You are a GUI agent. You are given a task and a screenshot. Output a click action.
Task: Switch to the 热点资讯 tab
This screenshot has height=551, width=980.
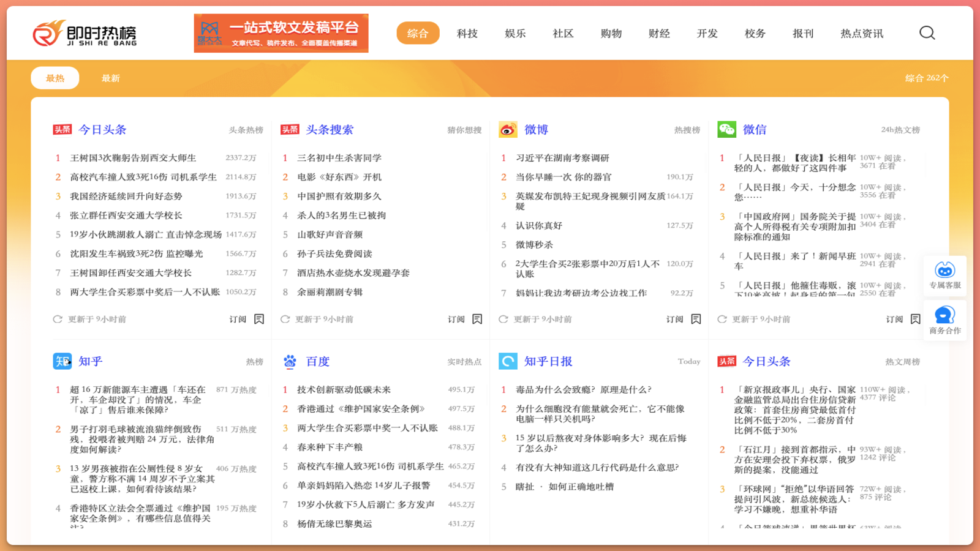[862, 33]
